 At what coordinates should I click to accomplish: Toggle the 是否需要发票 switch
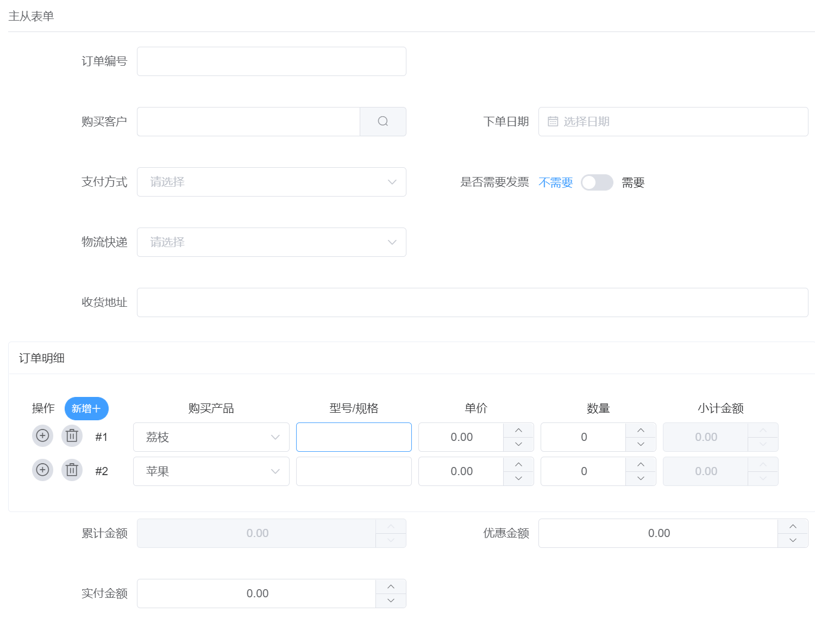[597, 182]
